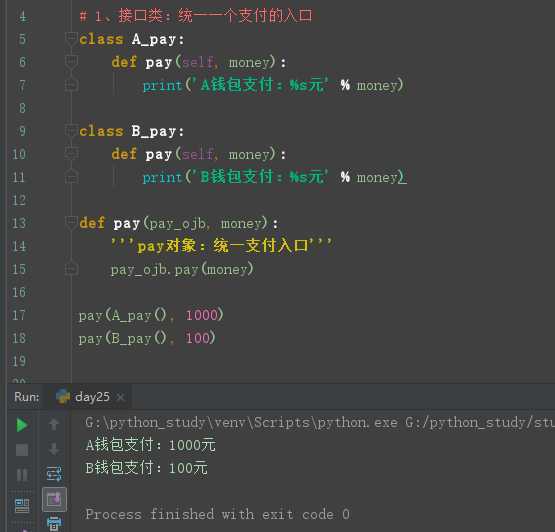Click the Print icon in Run panel
555x532 pixels.
pyautogui.click(x=54, y=524)
